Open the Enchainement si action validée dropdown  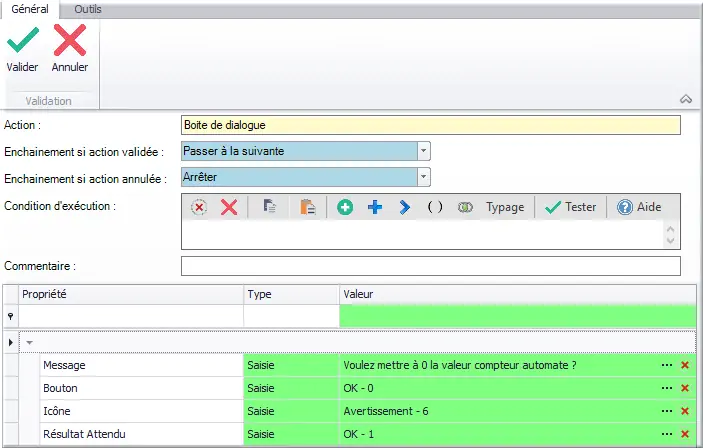point(423,151)
